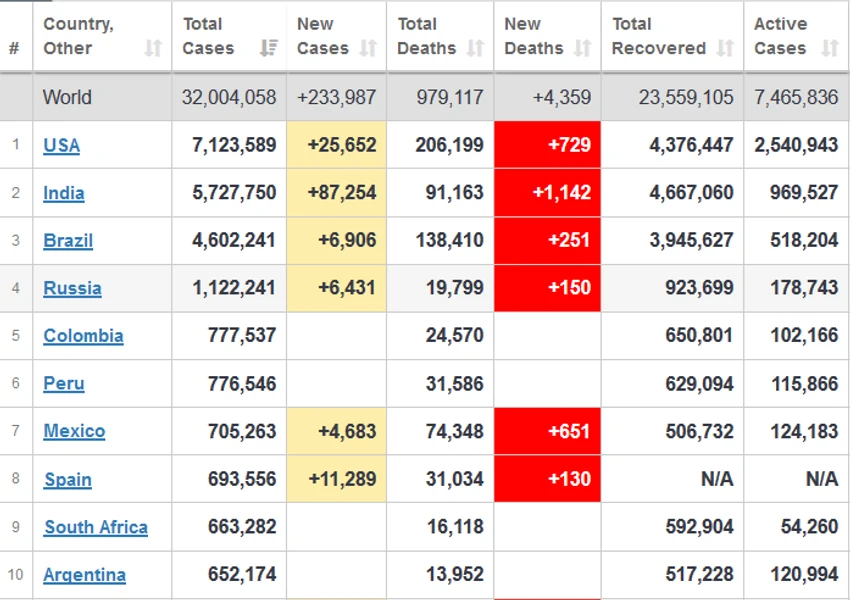Click Total Recovered sort arrows
The width and height of the screenshot is (850, 600).
coord(725,48)
